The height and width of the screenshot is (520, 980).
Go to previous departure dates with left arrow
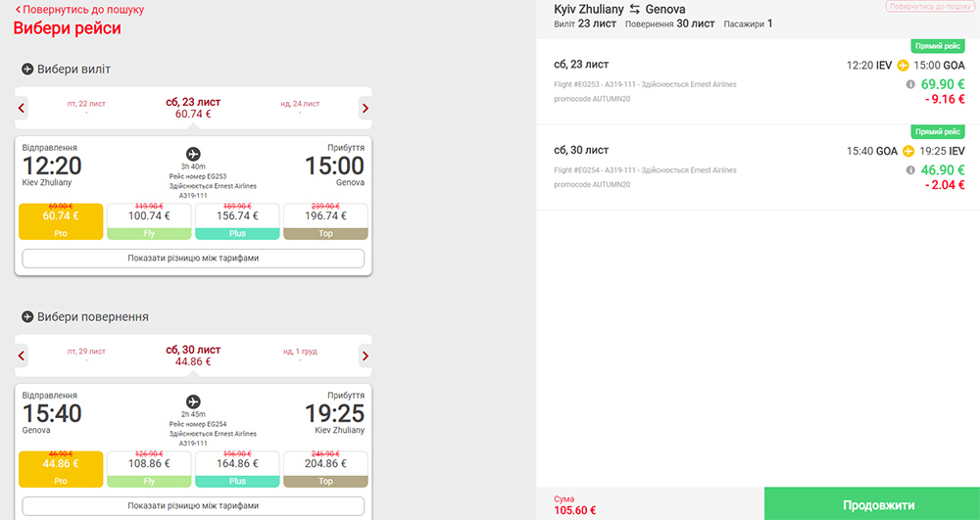tap(22, 109)
